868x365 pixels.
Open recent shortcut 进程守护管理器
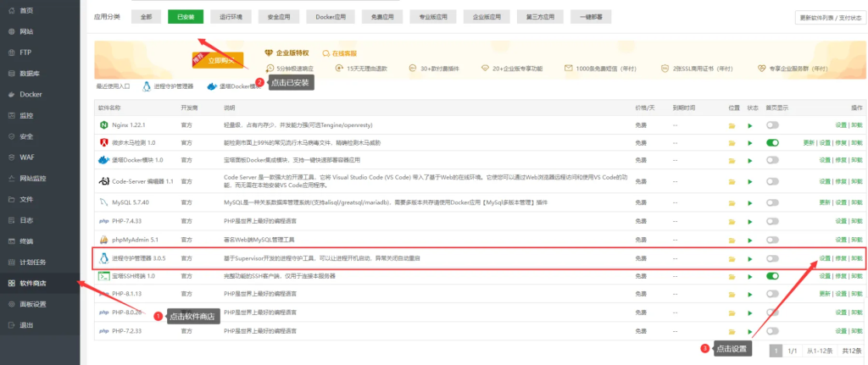tap(168, 86)
